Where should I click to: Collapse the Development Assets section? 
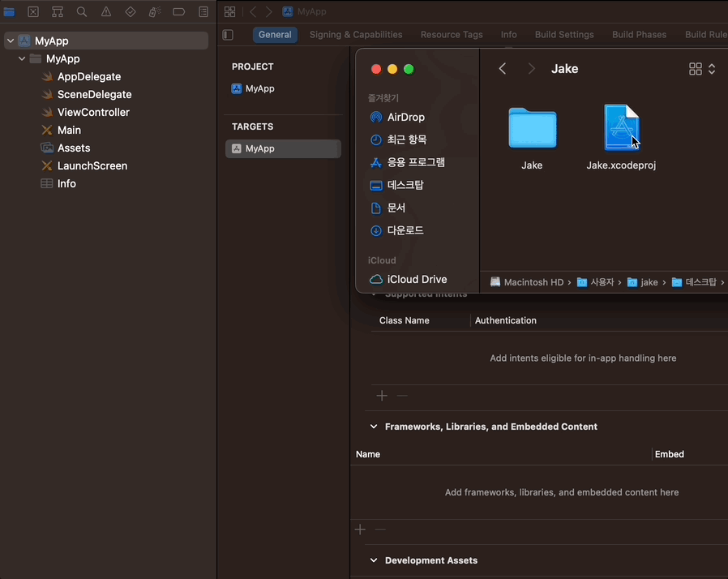pos(374,560)
